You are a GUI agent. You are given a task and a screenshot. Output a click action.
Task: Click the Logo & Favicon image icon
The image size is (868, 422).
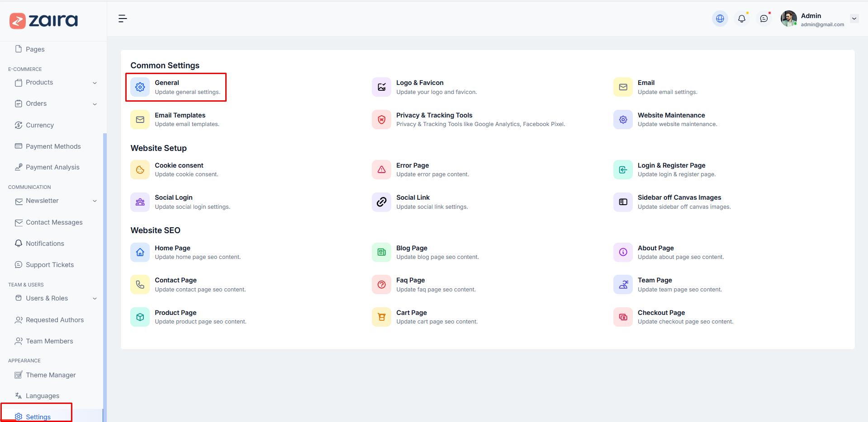381,87
